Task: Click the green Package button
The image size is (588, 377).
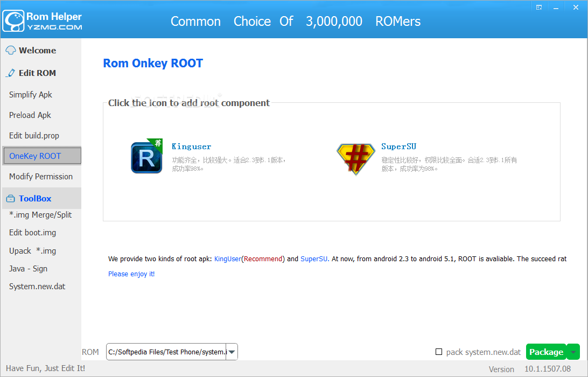Action: click(x=546, y=352)
